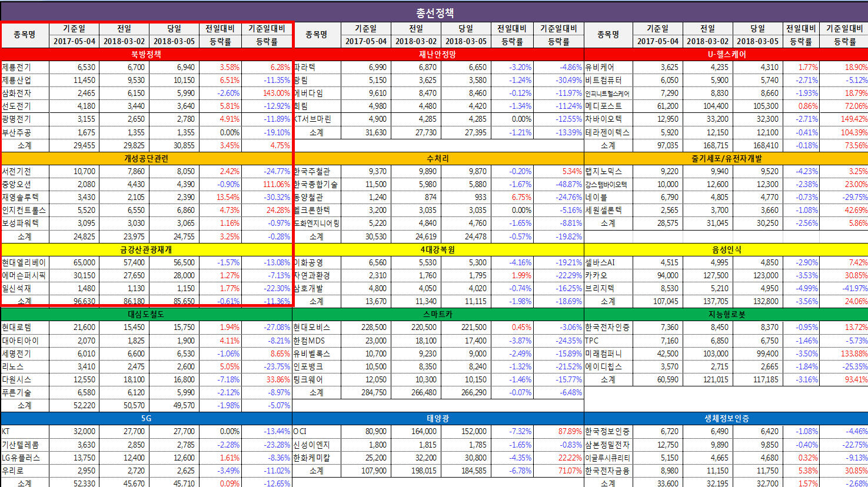Click the yellow 금강산관광재개 header
The height and width of the screenshot is (487, 868).
[147, 249]
